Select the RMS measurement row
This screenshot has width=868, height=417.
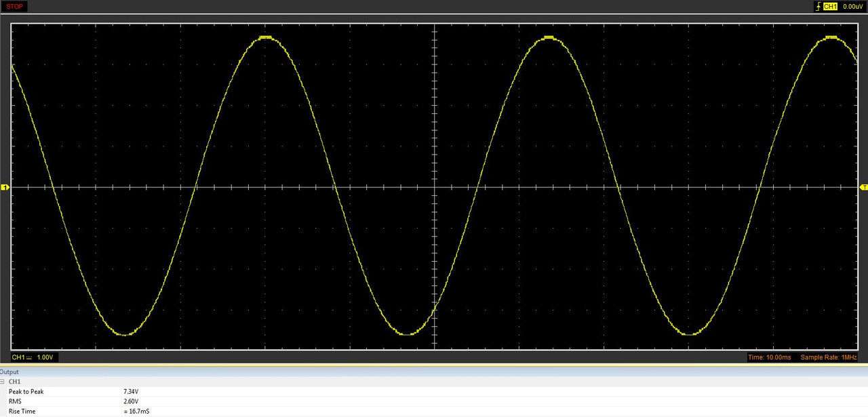434,401
